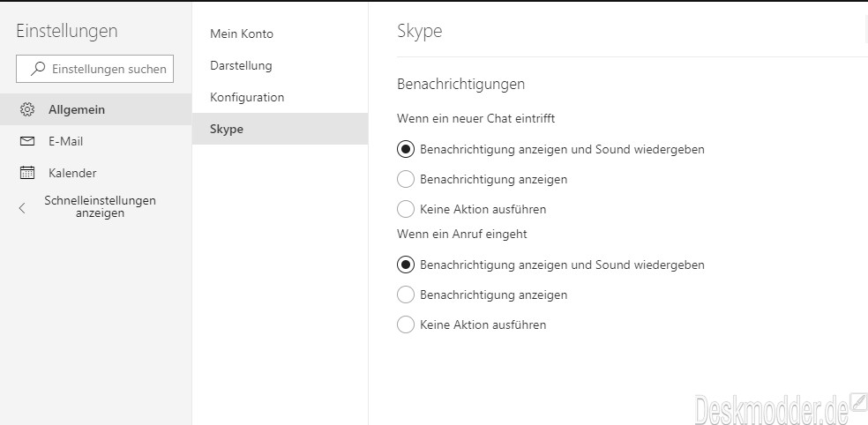This screenshot has width=868, height=425.
Task: Select 'Benachrichtigung anzeigen' for new chat
Action: coord(406,179)
